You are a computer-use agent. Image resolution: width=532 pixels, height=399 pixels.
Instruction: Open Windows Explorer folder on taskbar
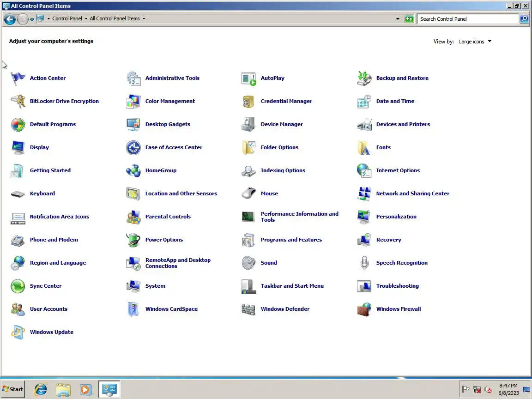pyautogui.click(x=63, y=389)
